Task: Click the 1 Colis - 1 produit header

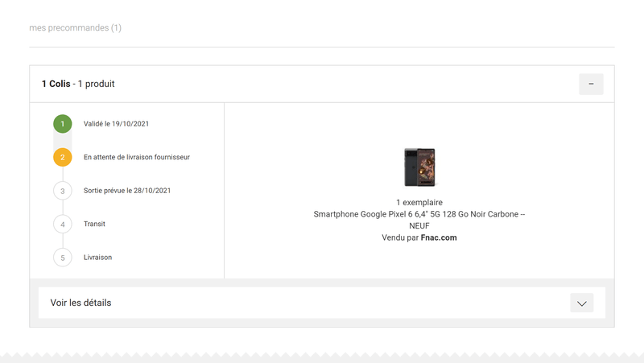Action: coord(84,84)
